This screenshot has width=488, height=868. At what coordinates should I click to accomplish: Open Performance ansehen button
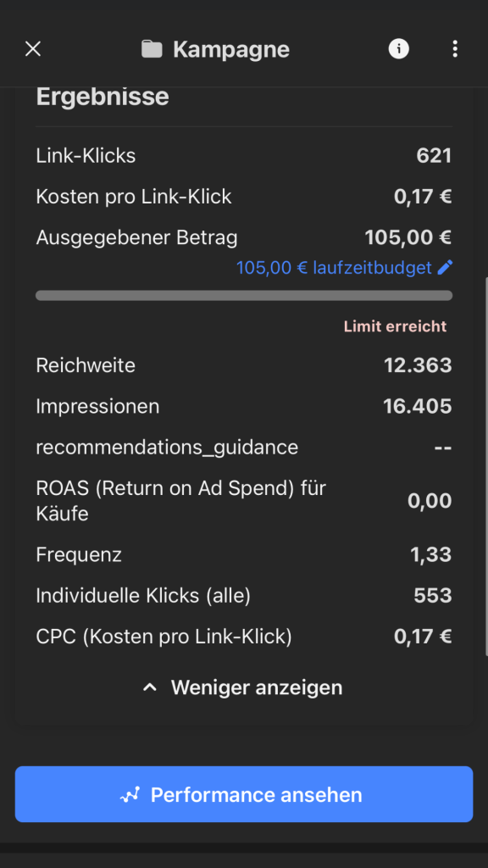coord(244,794)
